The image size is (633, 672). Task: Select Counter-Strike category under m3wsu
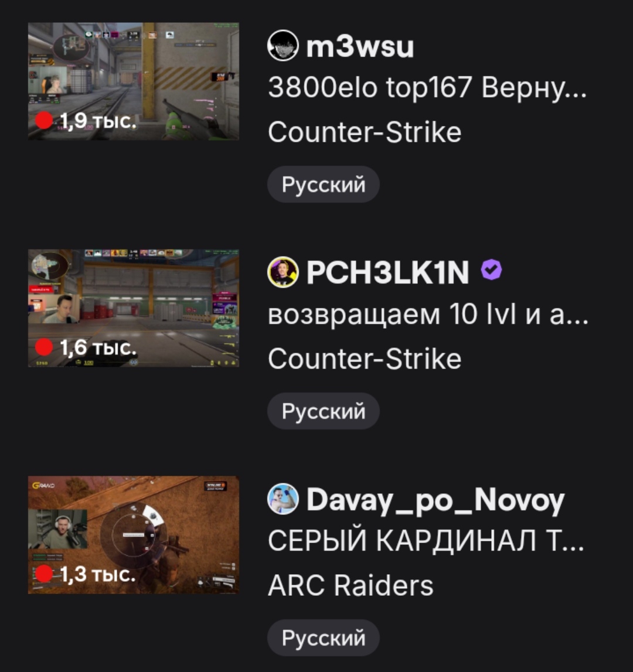tap(365, 132)
